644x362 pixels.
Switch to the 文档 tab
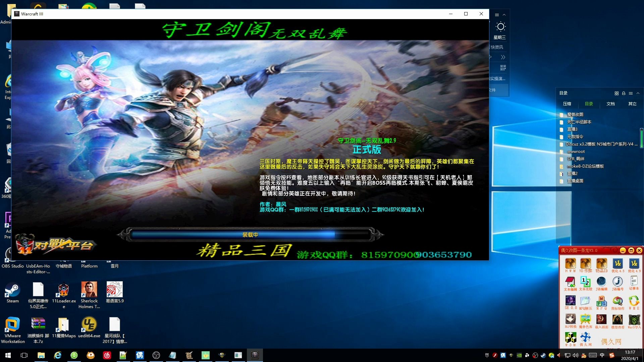click(610, 104)
